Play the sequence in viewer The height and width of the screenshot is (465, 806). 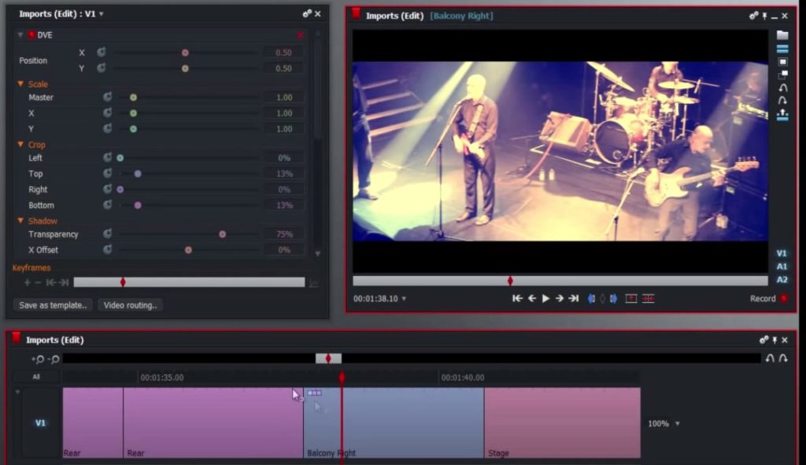pyautogui.click(x=546, y=299)
